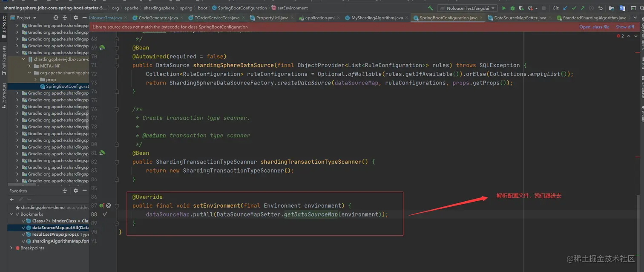Click the Spring bean gutter icon on line 81
644x272 pixels.
tap(102, 153)
